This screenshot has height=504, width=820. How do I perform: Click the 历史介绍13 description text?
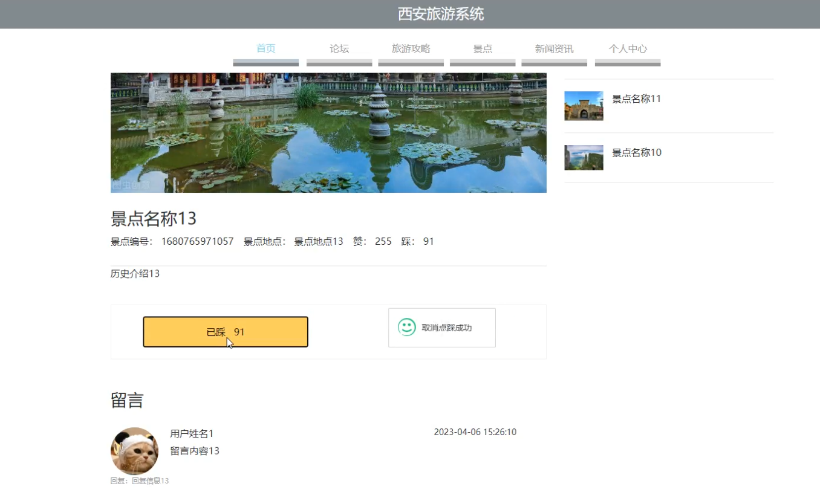coord(135,274)
